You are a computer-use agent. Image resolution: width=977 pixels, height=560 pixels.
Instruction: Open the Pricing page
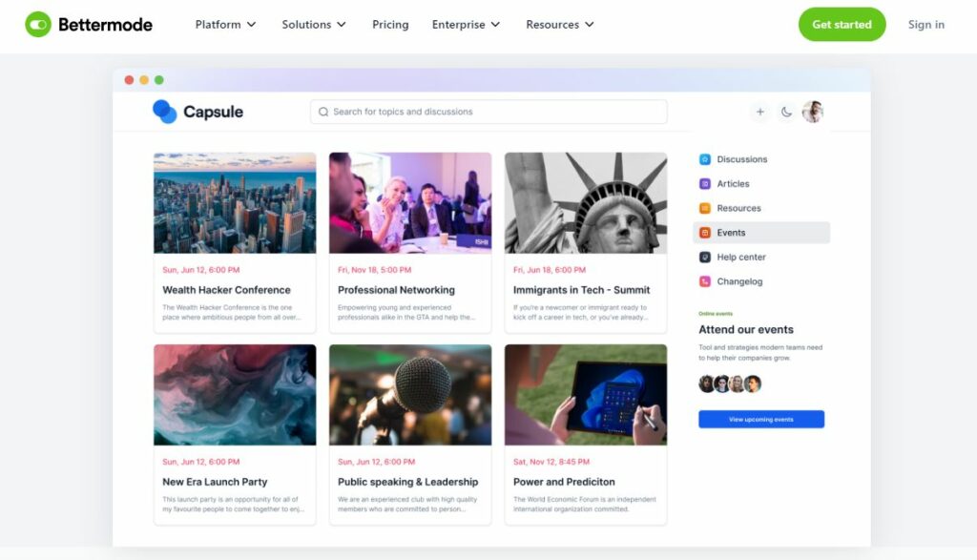pyautogui.click(x=390, y=24)
